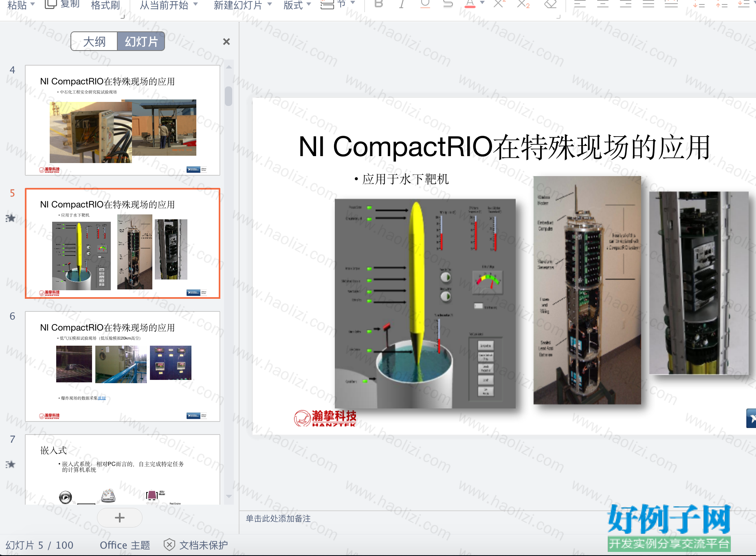Switch to the Slides (幻灯片) tab
Image resolution: width=756 pixels, height=556 pixels.
141,41
